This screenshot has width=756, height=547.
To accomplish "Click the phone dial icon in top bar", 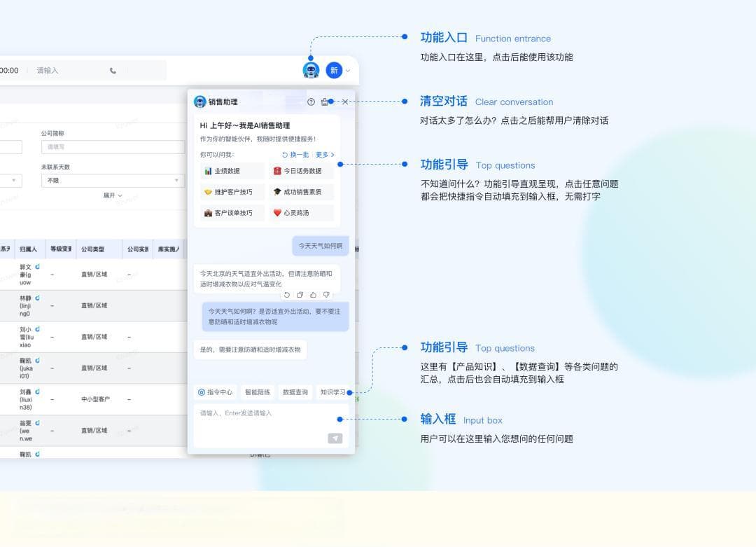I will coord(113,71).
